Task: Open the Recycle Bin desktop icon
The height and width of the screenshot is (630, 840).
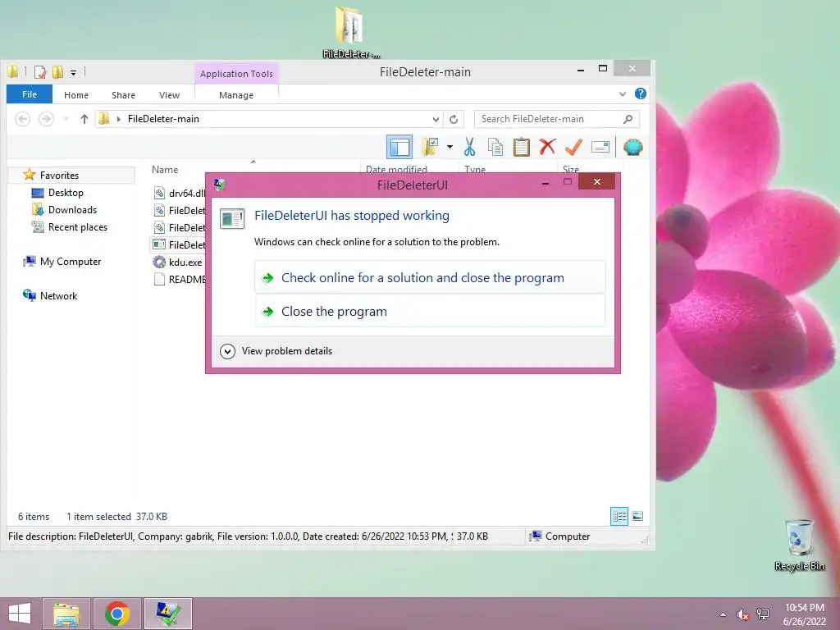Action: [799, 545]
